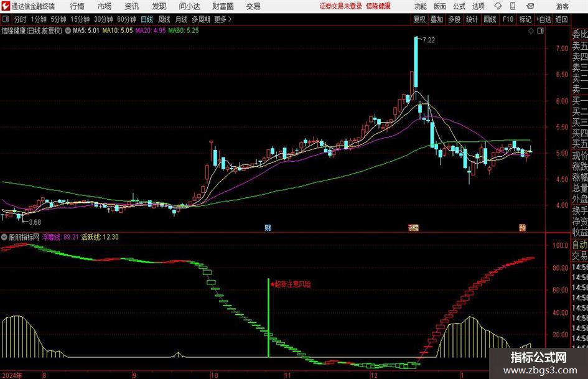This screenshot has height=379, width=588.
Task: Click 证券交易未登录 login link
Action: [x=341, y=6]
